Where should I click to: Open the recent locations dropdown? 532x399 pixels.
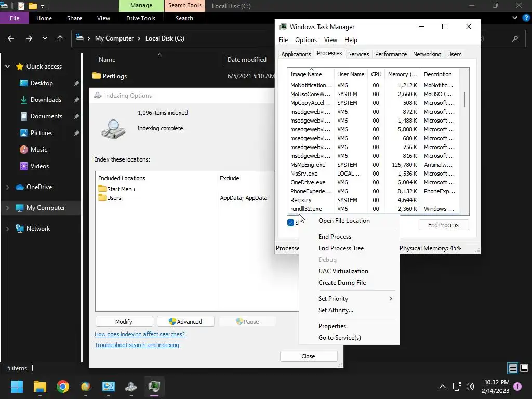[x=45, y=38]
